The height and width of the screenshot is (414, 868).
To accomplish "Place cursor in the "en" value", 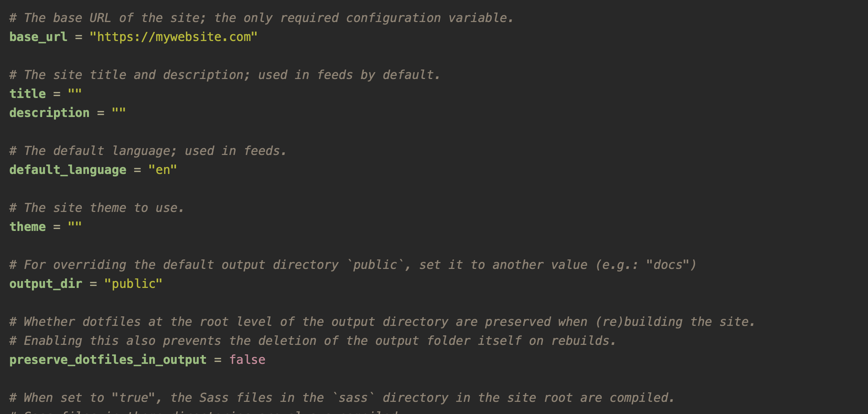I will [163, 170].
